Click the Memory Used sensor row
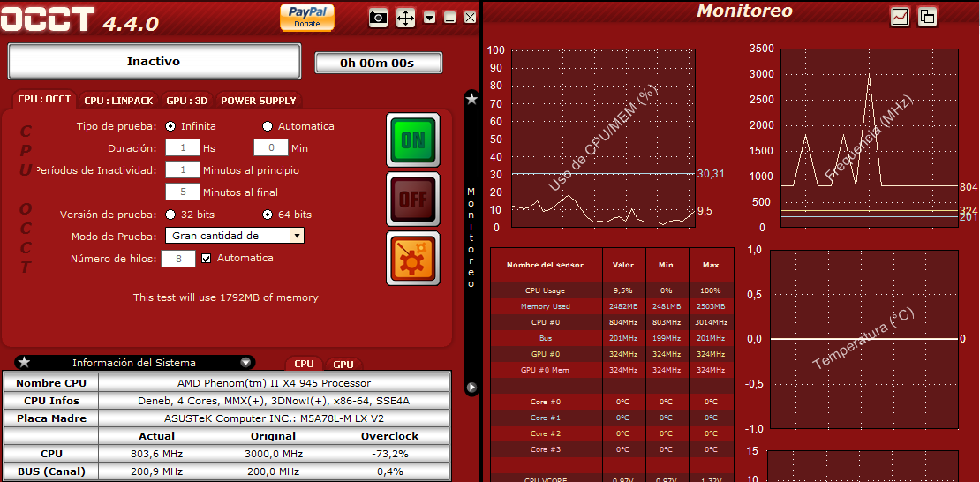Image resolution: width=980 pixels, height=482 pixels. (x=613, y=306)
